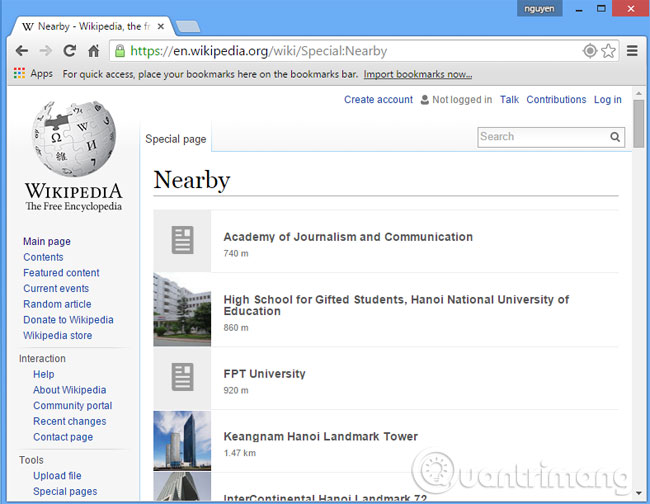
Task: Switch to the Special page tab
Action: pos(176,139)
